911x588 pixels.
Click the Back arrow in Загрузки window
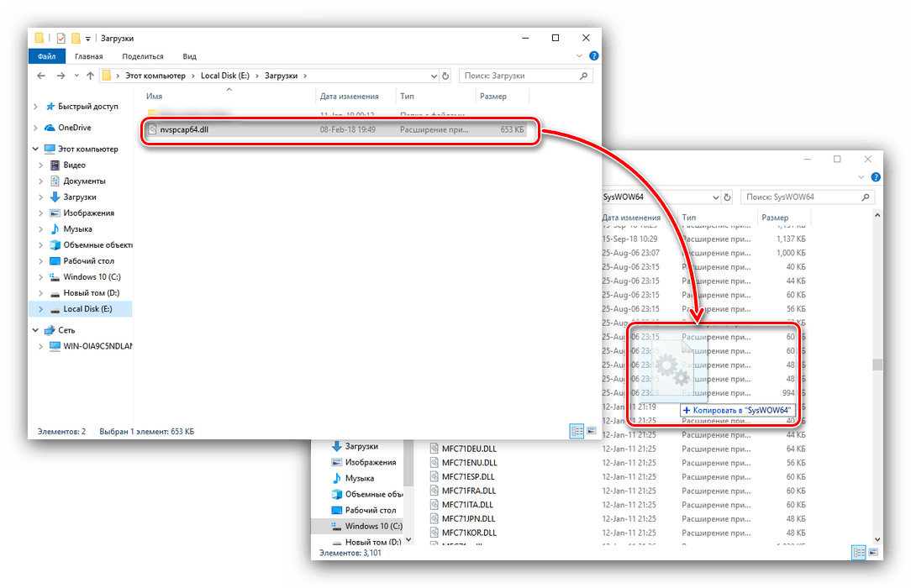tap(39, 76)
